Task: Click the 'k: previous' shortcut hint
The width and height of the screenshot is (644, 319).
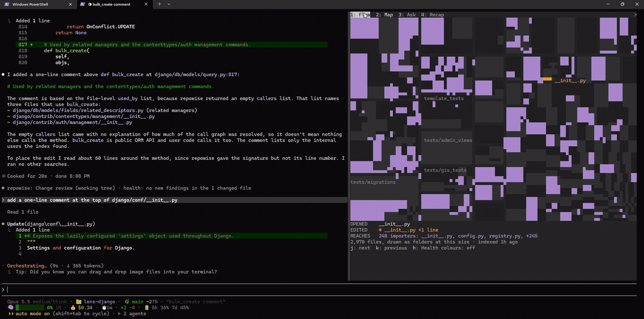Action: (x=391, y=248)
